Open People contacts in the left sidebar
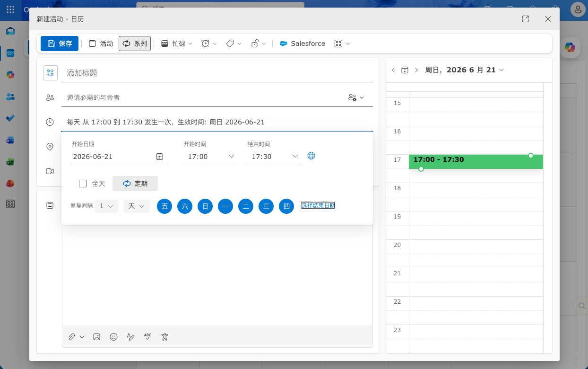The width and height of the screenshot is (588, 369). (10, 97)
